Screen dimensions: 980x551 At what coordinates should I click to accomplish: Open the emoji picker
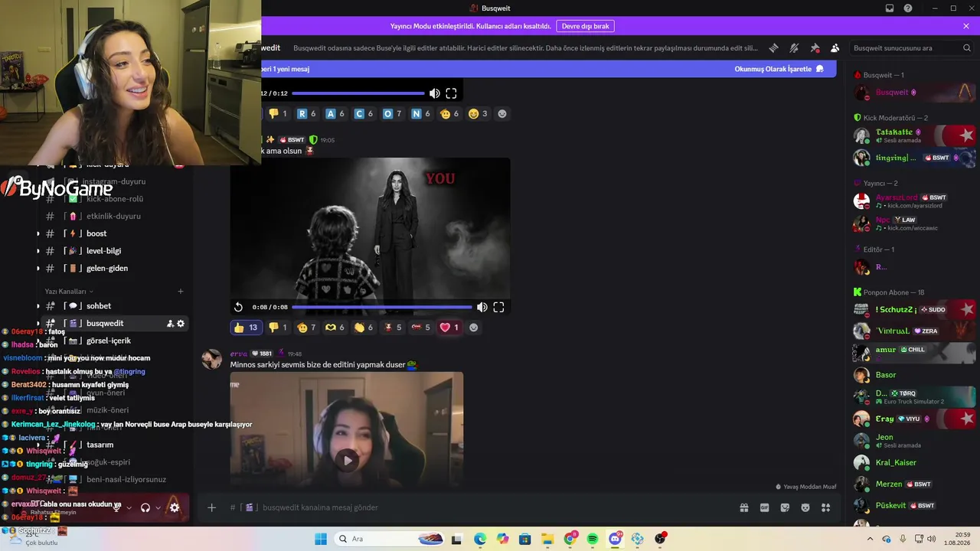(805, 507)
